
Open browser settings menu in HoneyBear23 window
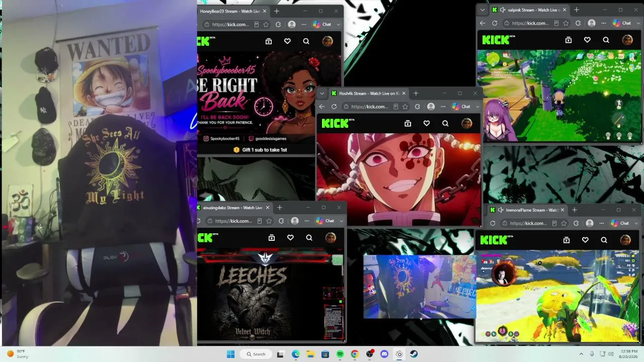tap(304, 24)
